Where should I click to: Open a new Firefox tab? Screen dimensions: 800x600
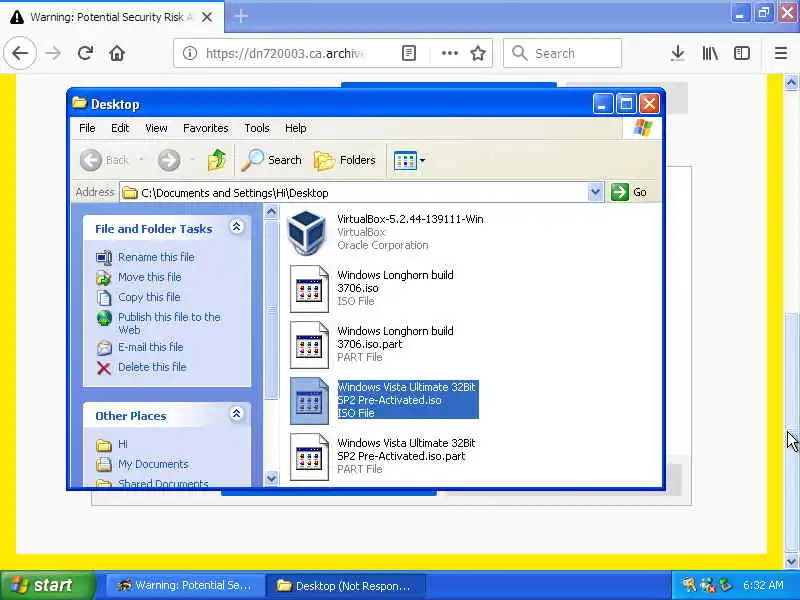(241, 17)
